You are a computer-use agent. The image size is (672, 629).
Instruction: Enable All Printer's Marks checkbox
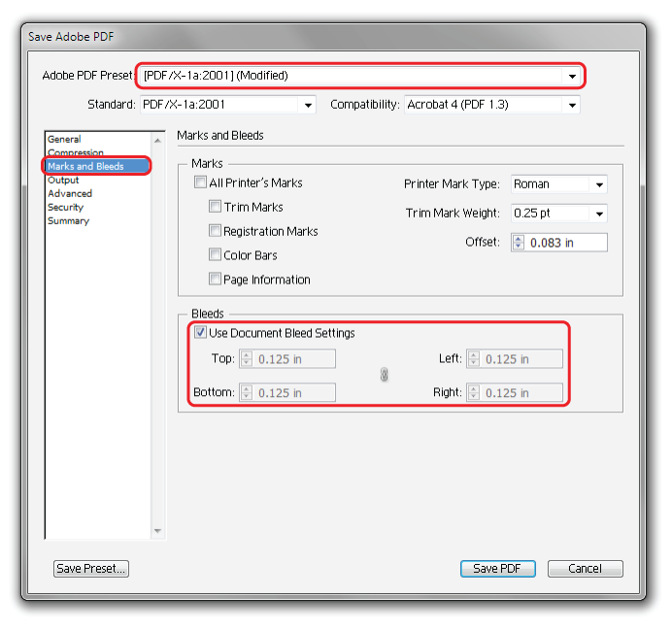(x=201, y=182)
